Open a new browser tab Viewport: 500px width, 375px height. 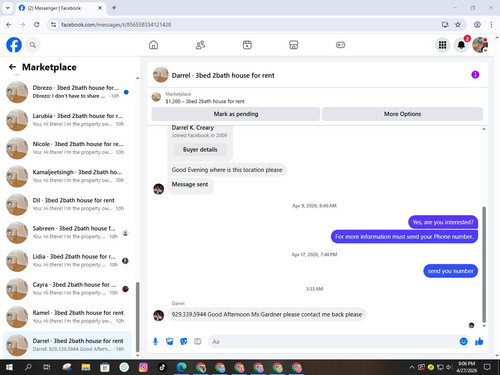[x=114, y=8]
